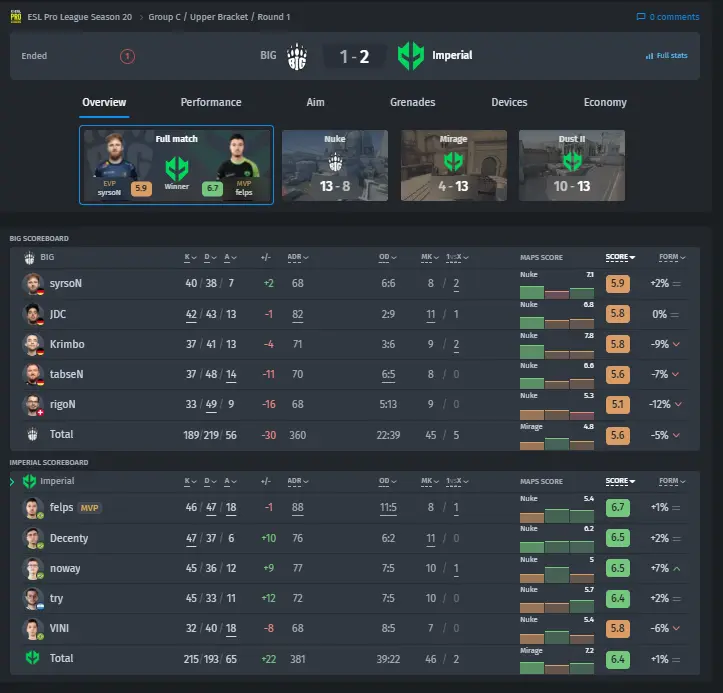Image resolution: width=723 pixels, height=693 pixels.
Task: Open the Devices tab
Action: [509, 102]
